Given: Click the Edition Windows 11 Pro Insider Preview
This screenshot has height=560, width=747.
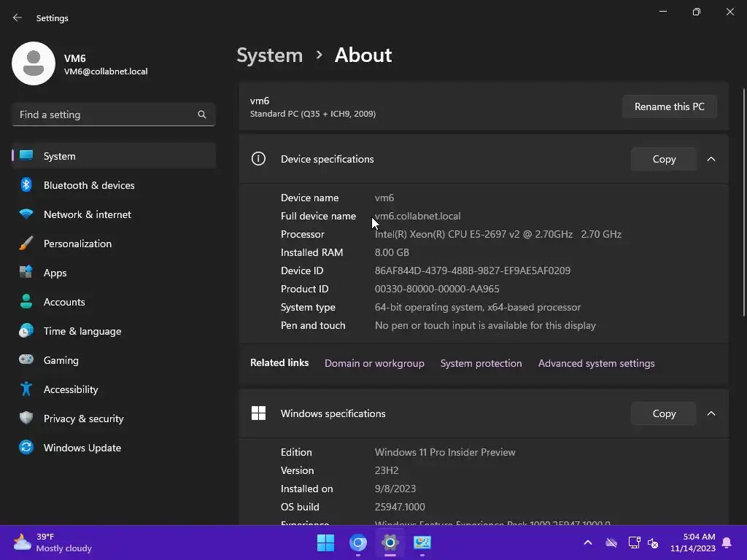Looking at the screenshot, I should [445, 452].
